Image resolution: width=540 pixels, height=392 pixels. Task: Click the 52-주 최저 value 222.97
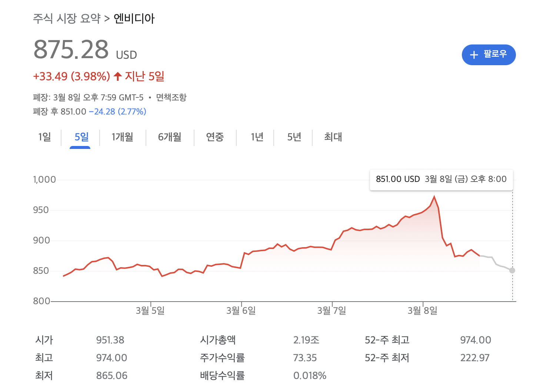[x=475, y=358]
